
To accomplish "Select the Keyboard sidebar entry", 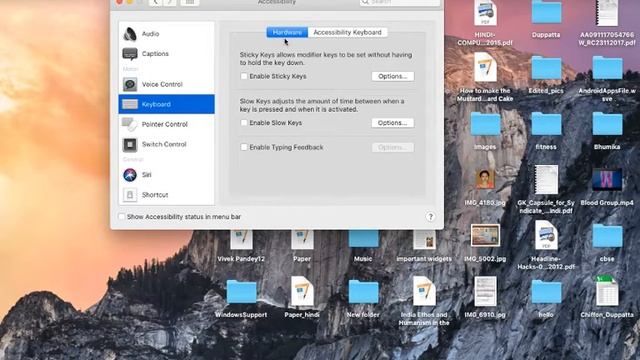I will coord(166,104).
